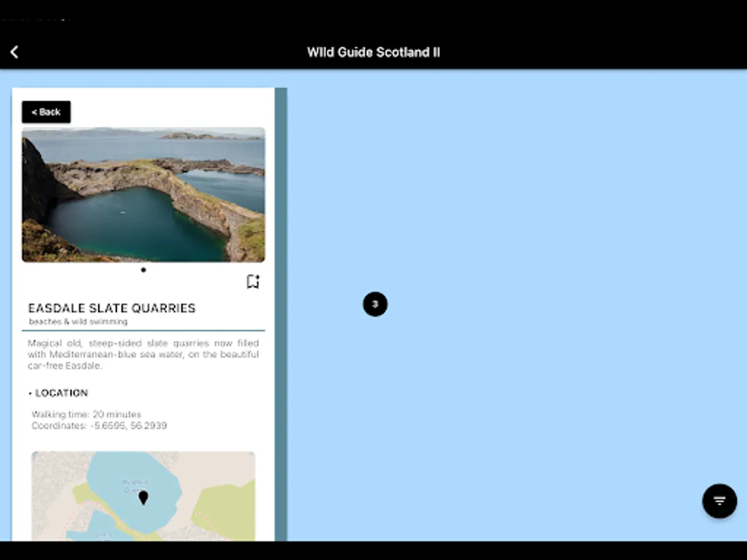Screen dimensions: 747x560
Task: Select the cluster marker numbered 3 on the map
Action: (375, 304)
